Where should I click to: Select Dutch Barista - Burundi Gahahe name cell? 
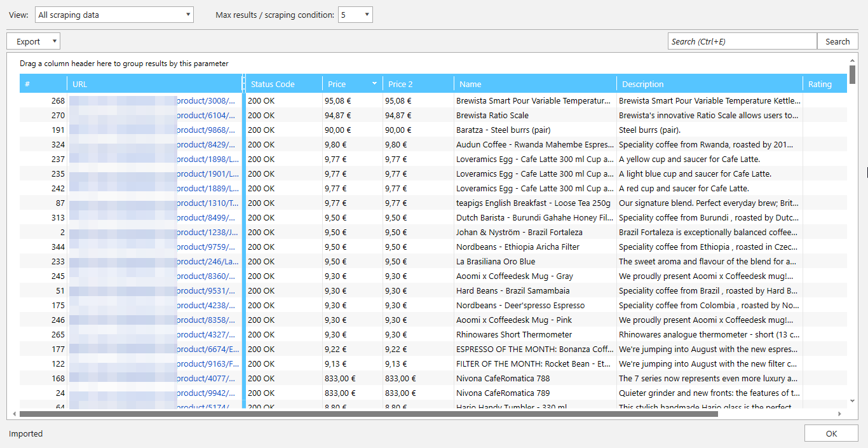tap(535, 217)
